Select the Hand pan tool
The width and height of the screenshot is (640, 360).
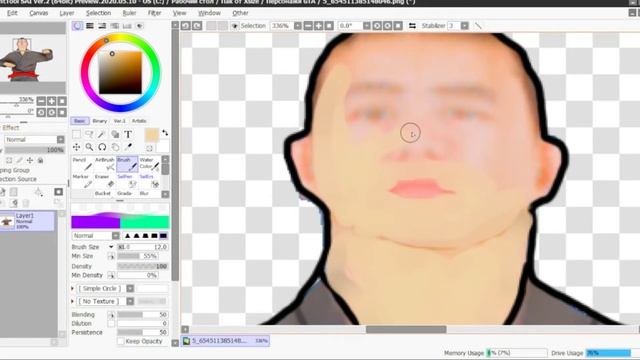coord(115,147)
